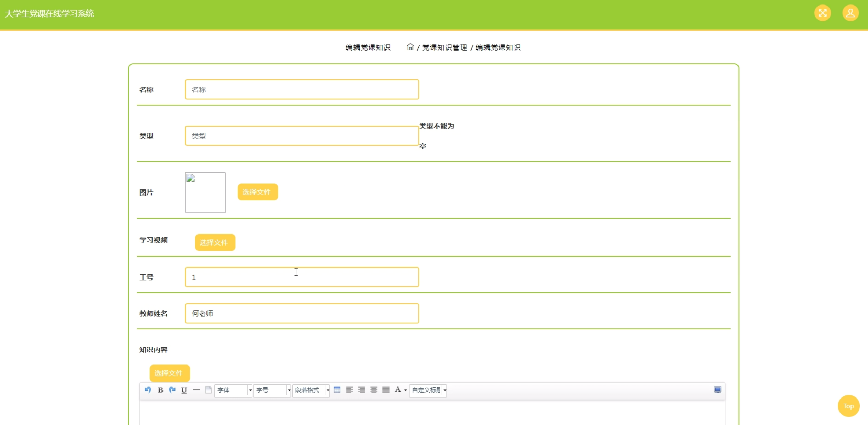Go to 党课知识管理 breadcrumb link
868x425 pixels.
pos(444,47)
